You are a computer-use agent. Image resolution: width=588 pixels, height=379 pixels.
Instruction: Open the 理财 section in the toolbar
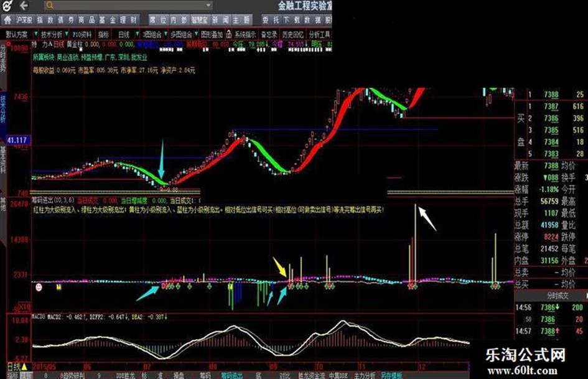[x=128, y=20]
